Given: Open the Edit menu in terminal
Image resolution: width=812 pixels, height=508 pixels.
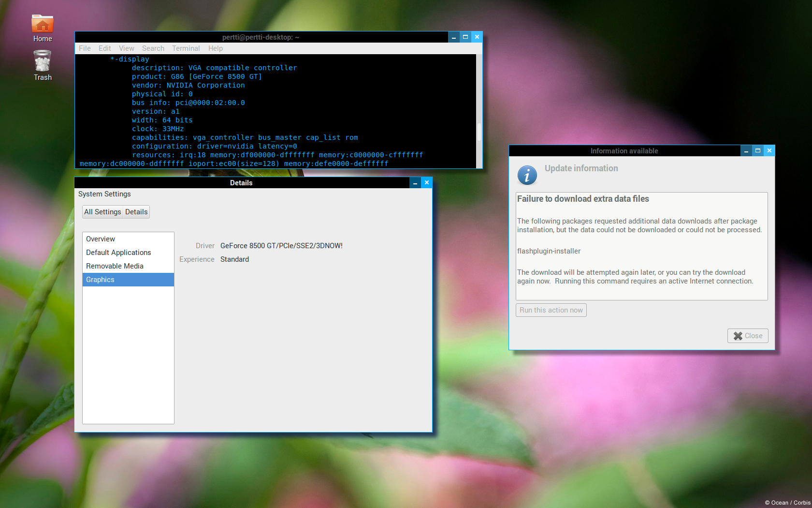Looking at the screenshot, I should point(104,48).
